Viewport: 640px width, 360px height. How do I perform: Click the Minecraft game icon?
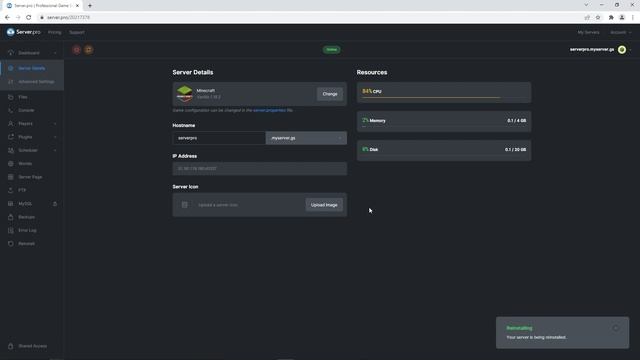click(184, 93)
